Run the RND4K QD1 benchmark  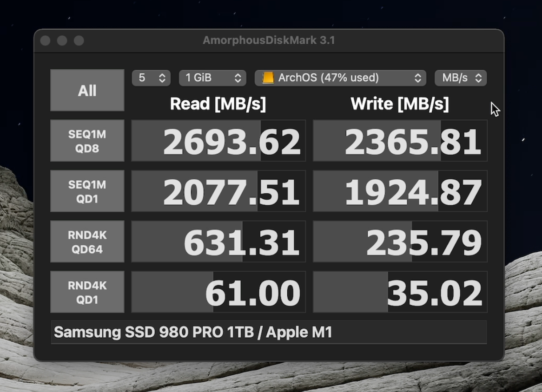87,292
